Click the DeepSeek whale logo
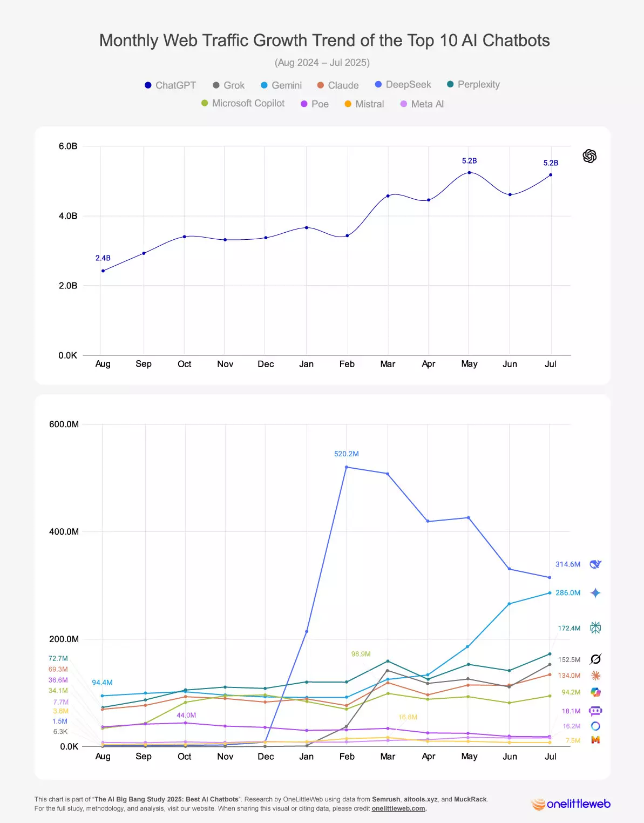The image size is (644, 823). click(x=595, y=564)
